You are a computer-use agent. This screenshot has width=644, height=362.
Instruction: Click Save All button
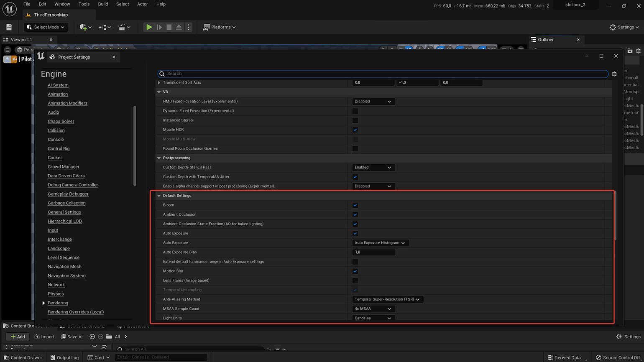click(72, 337)
